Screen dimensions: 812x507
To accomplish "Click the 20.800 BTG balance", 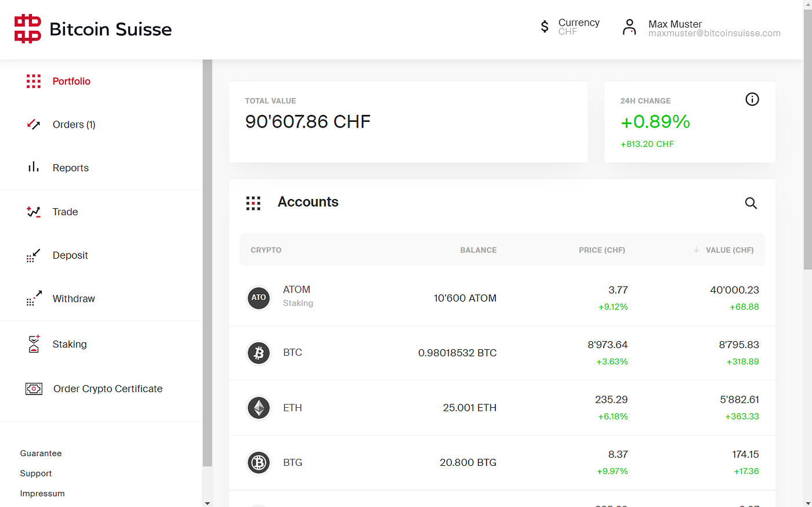I will [x=468, y=462].
